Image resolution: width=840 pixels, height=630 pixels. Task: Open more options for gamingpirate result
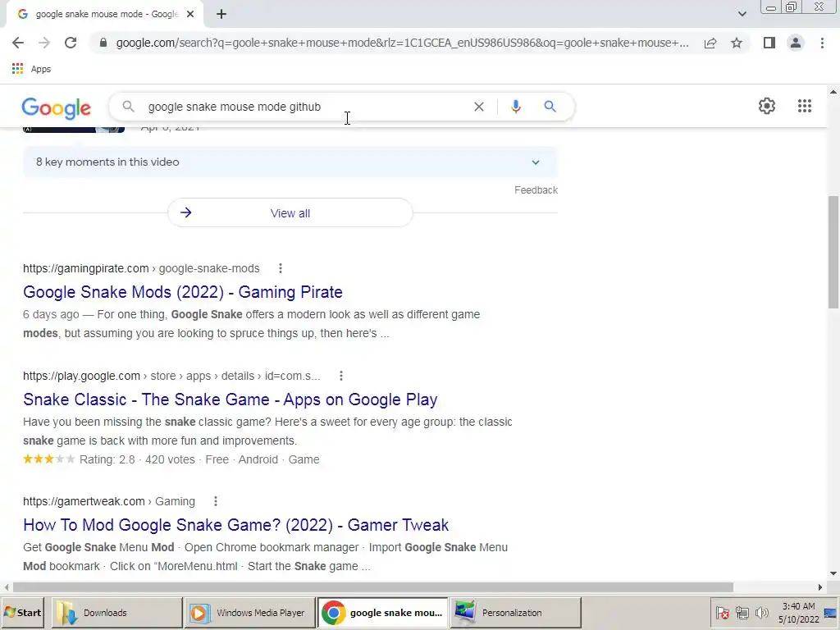281,268
